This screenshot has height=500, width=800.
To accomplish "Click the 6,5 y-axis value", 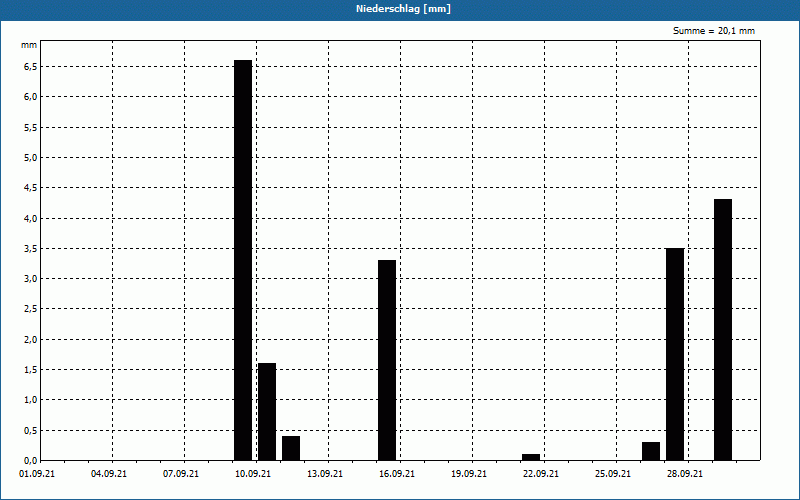I will click(31, 67).
